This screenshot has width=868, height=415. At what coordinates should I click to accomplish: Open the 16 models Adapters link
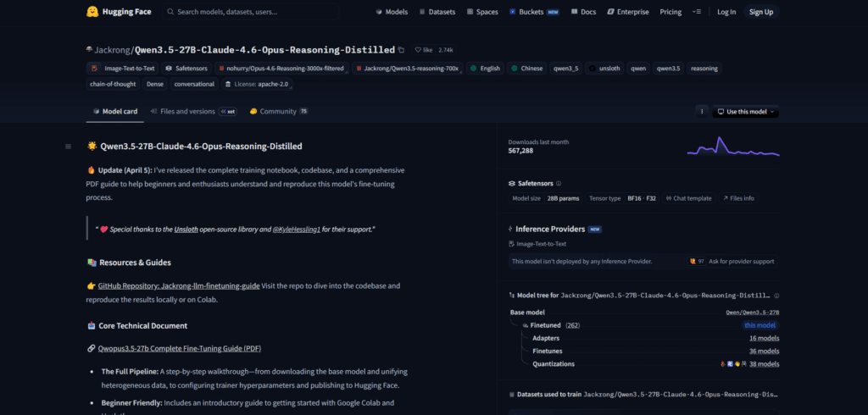[x=765, y=338]
